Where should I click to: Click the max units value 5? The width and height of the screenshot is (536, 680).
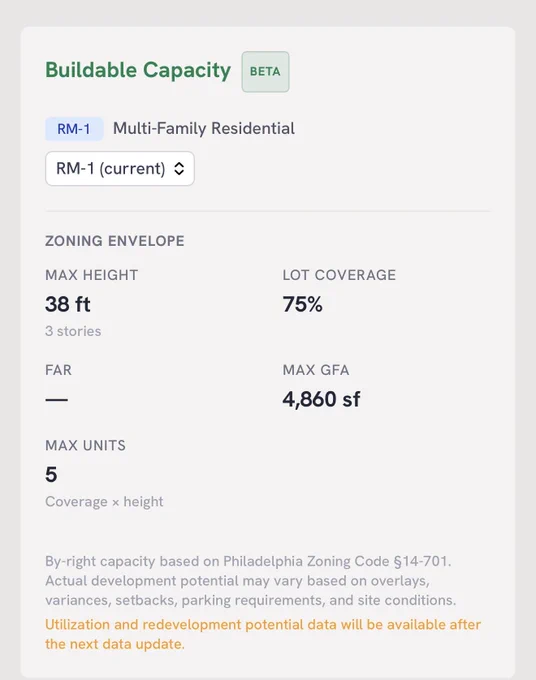(x=51, y=474)
